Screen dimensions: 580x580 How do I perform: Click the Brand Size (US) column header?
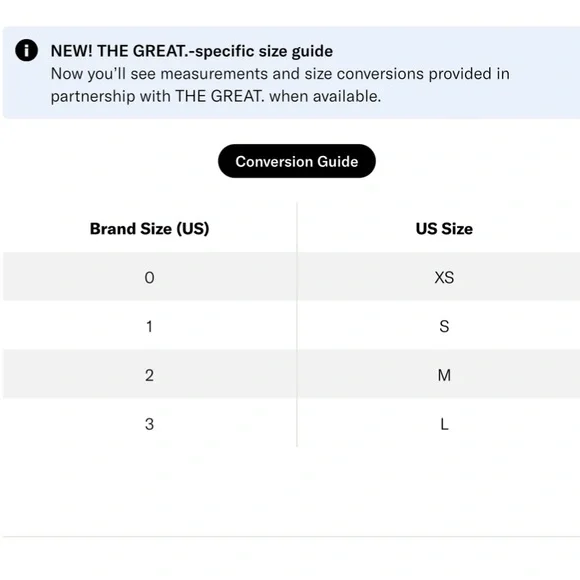click(x=149, y=229)
